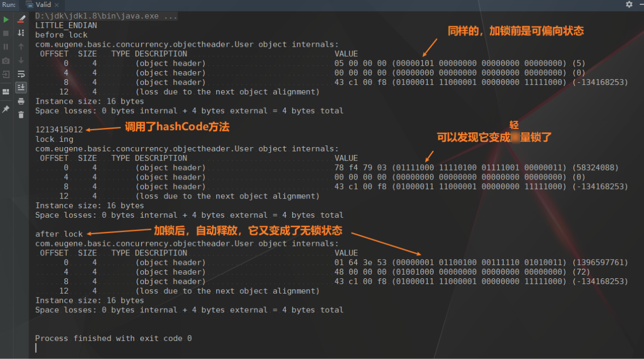
Task: Print console output using printer icon
Action: [21, 101]
